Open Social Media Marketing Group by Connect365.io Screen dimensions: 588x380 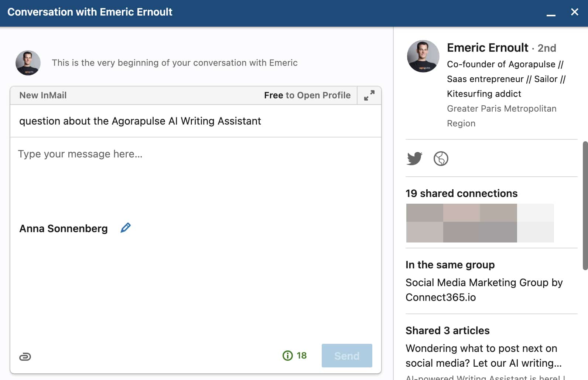pos(484,290)
